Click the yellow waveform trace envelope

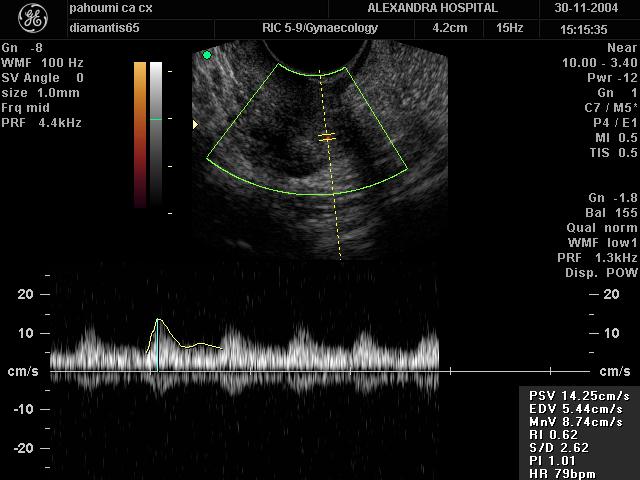[x=184, y=337]
